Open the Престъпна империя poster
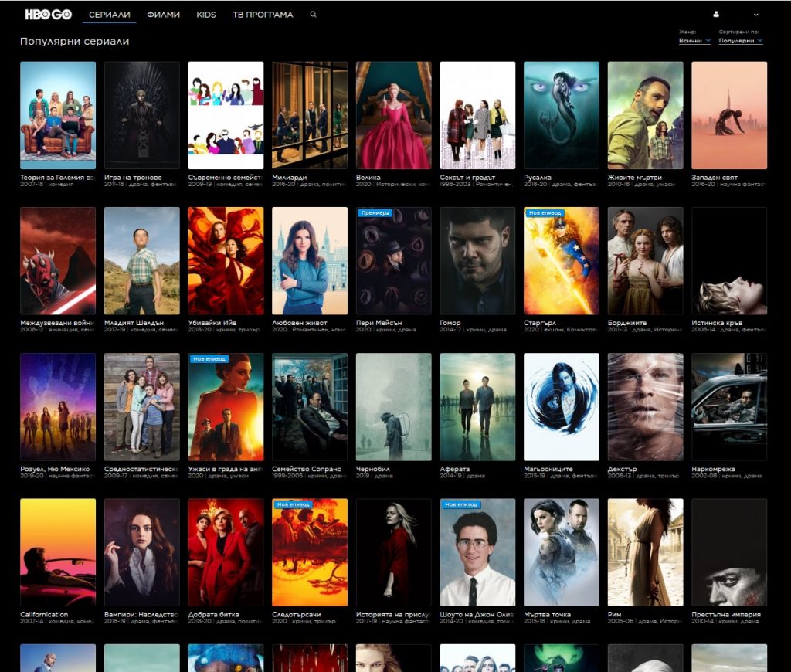 coord(729,552)
